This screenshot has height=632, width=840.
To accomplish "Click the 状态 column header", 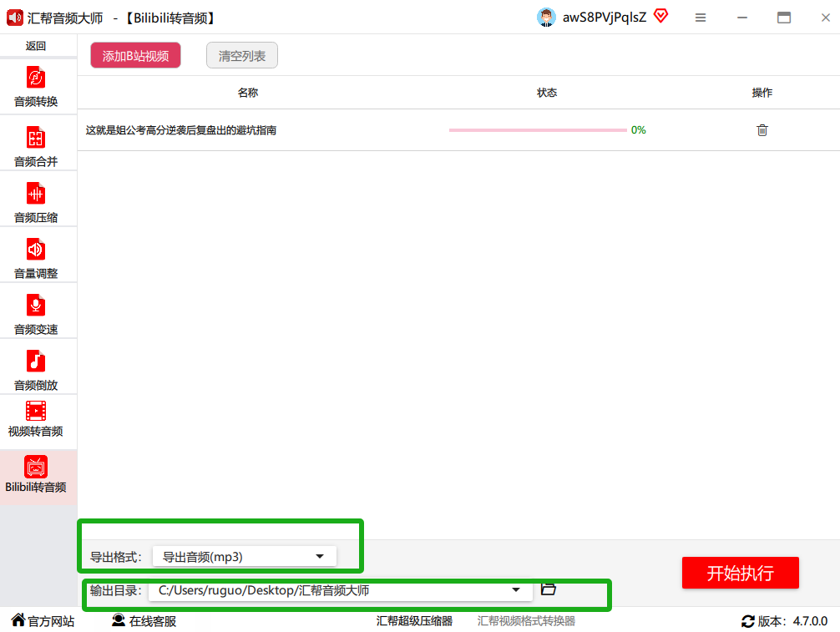I will [547, 93].
